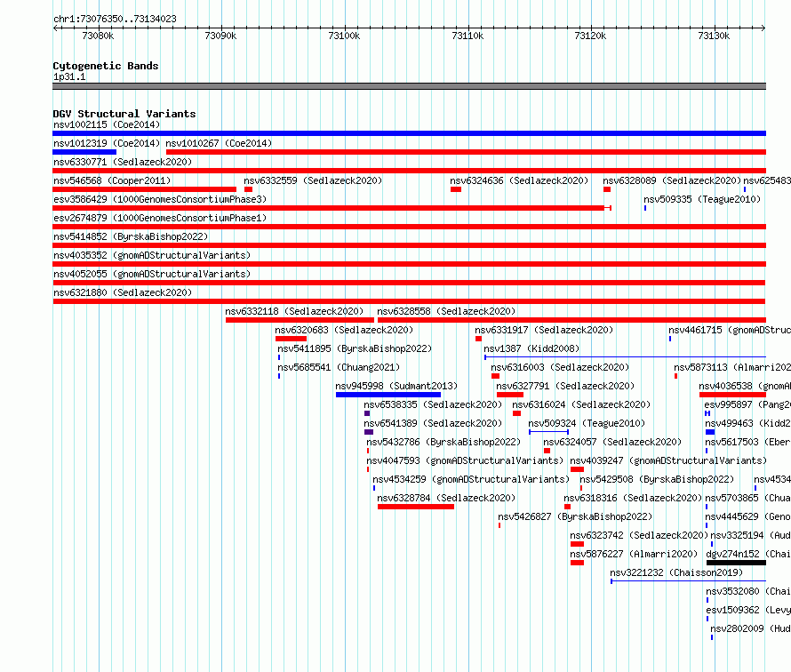The image size is (791, 672).
Task: Click the 1p31.1 cytogenetic band bar
Action: [x=409, y=86]
